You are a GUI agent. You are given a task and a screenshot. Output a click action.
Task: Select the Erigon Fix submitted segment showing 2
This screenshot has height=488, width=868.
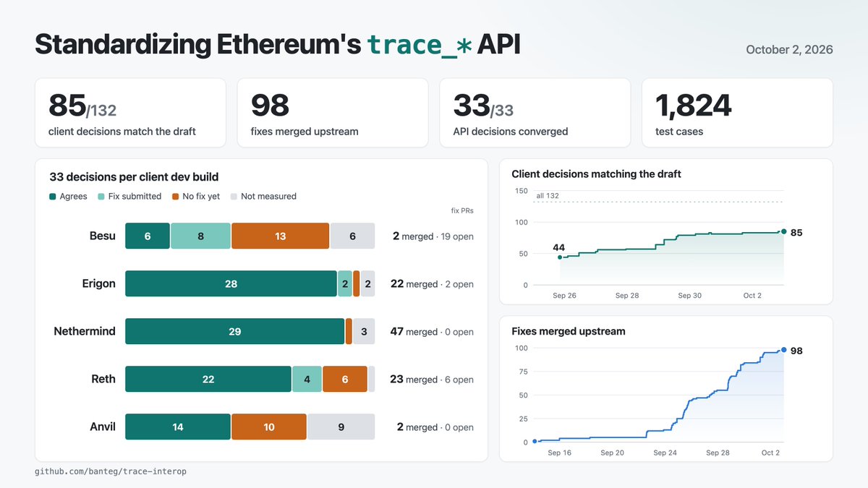point(345,283)
